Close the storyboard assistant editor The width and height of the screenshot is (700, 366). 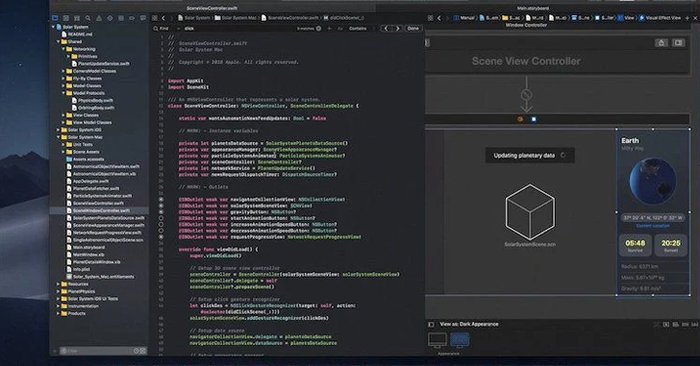point(695,18)
